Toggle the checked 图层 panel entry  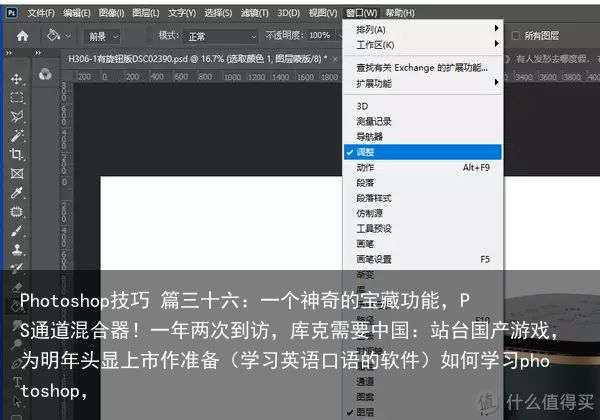(x=422, y=412)
